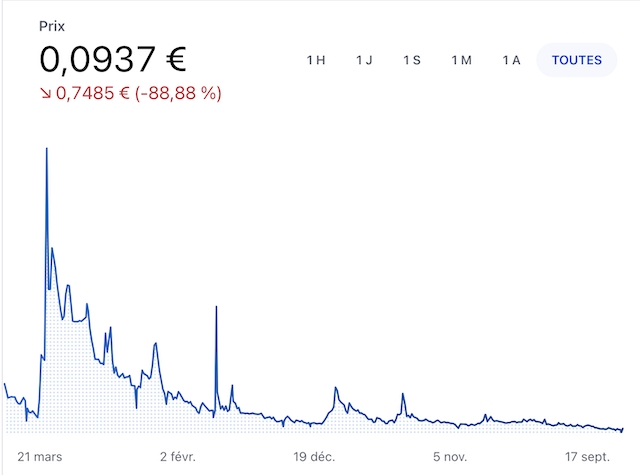Click the chart bump above 19 déc.
This screenshot has height=475, width=640.
(x=335, y=388)
